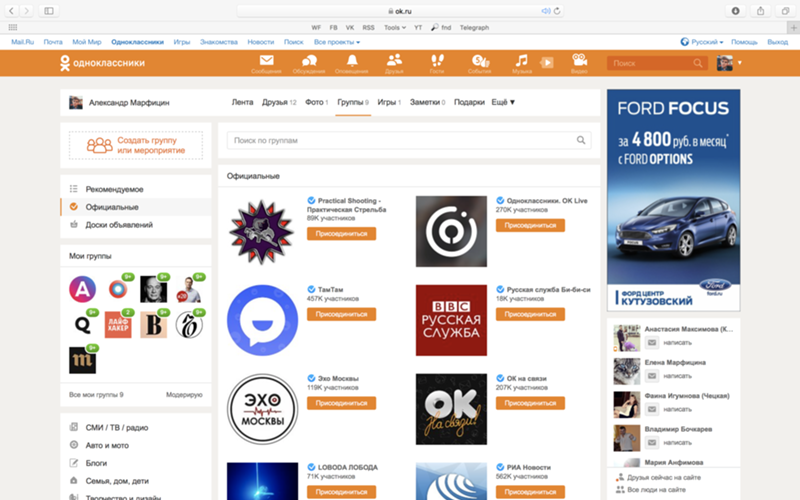This screenshot has width=800, height=500.
Task: Click Safari address bar ok.ru
Action: 400,11
